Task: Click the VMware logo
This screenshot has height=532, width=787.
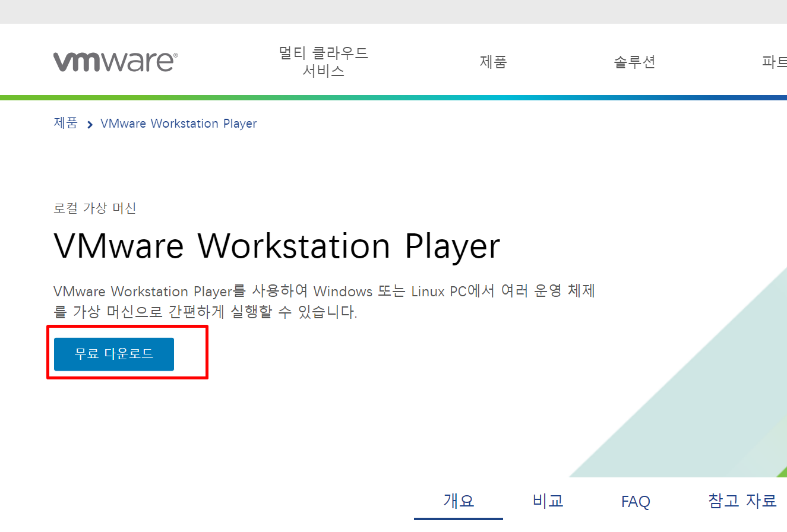Action: point(115,62)
